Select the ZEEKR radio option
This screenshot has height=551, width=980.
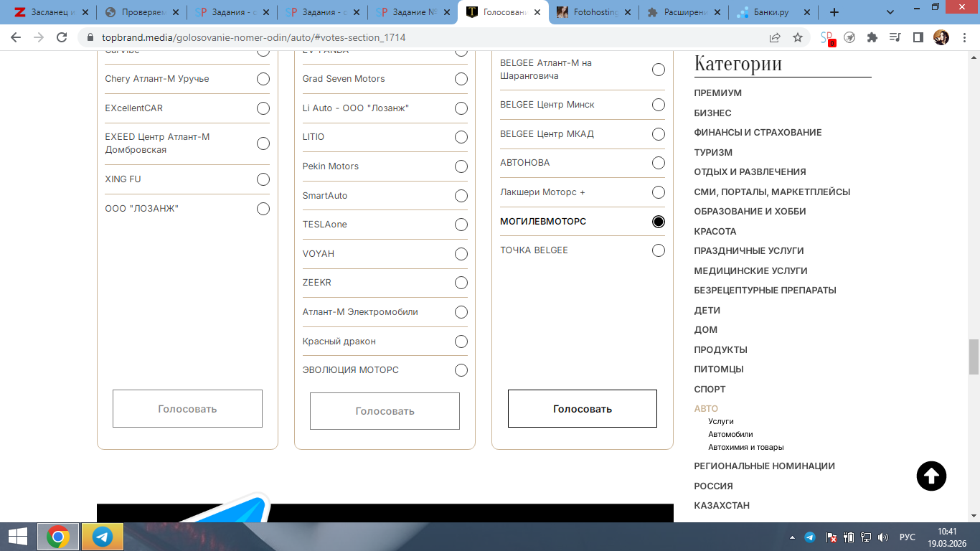click(x=461, y=283)
